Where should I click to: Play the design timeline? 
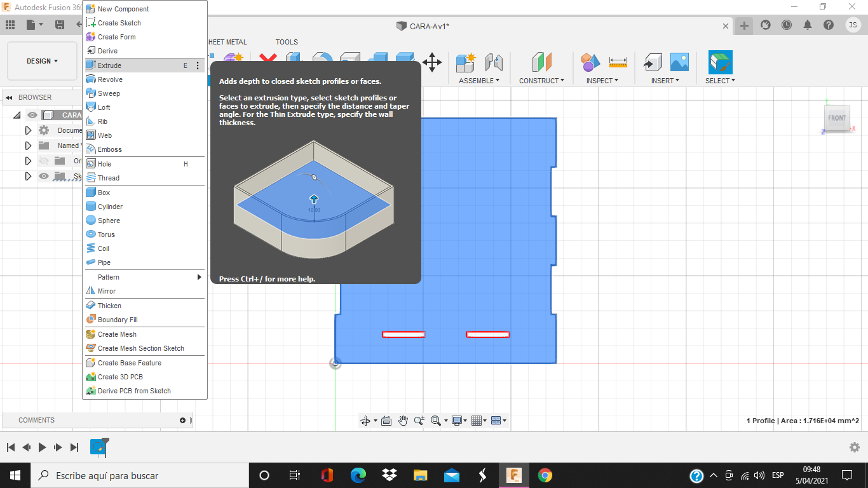tap(42, 447)
